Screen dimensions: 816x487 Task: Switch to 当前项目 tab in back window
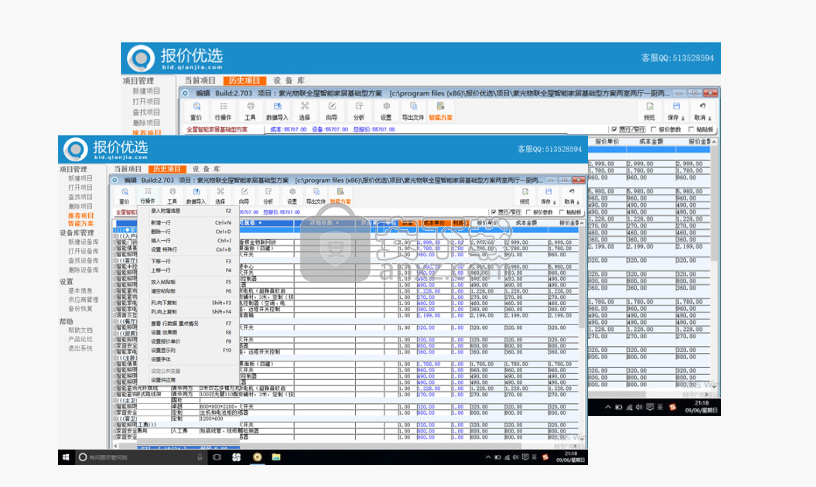point(200,81)
